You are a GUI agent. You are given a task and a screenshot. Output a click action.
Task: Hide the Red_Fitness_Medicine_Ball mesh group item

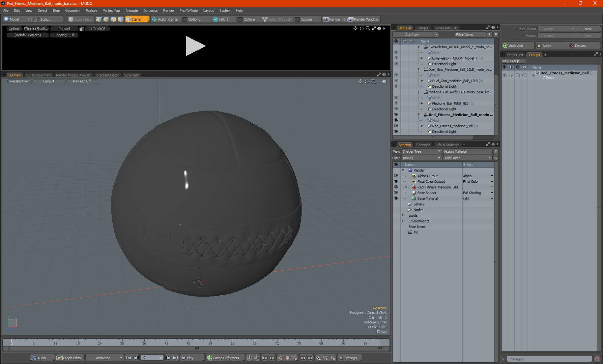click(x=396, y=126)
